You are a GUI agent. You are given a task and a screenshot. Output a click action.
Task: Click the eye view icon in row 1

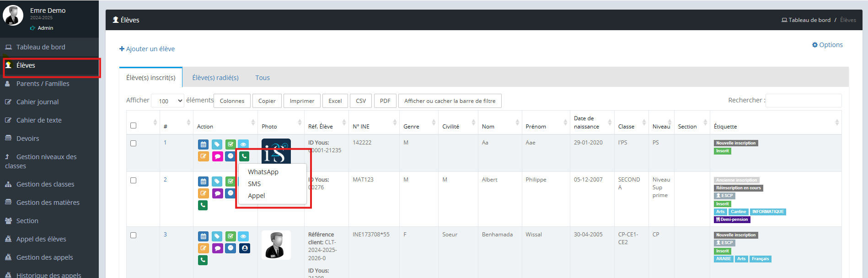tap(244, 144)
